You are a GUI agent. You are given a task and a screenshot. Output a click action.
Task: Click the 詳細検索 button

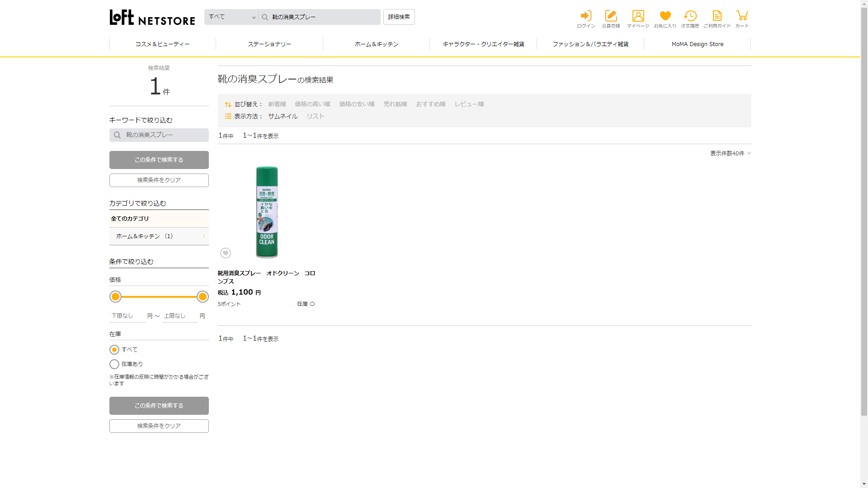[x=399, y=17]
